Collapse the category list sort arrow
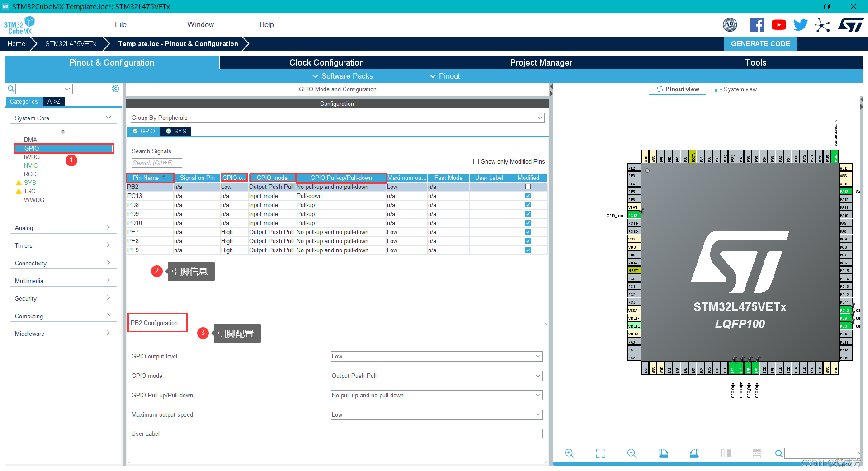 63,131
